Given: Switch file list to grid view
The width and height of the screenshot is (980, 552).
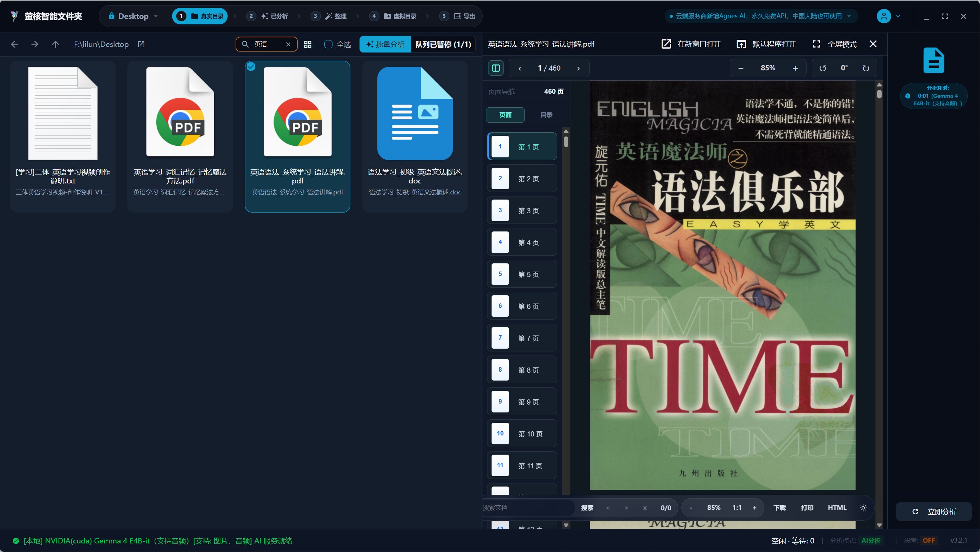Looking at the screenshot, I should pos(308,44).
